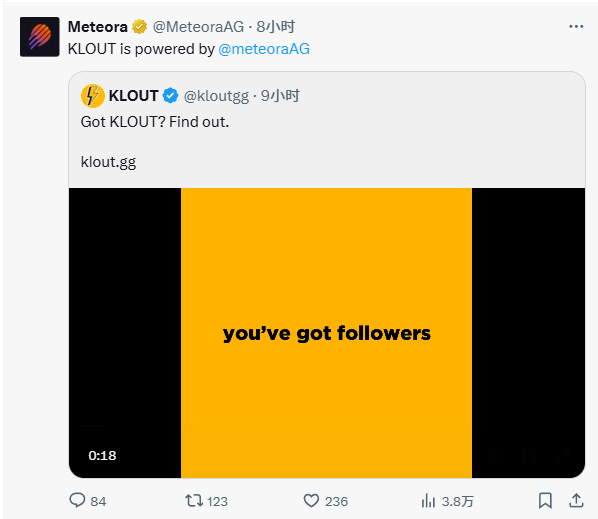Open Meteora display name profile

tap(98, 27)
